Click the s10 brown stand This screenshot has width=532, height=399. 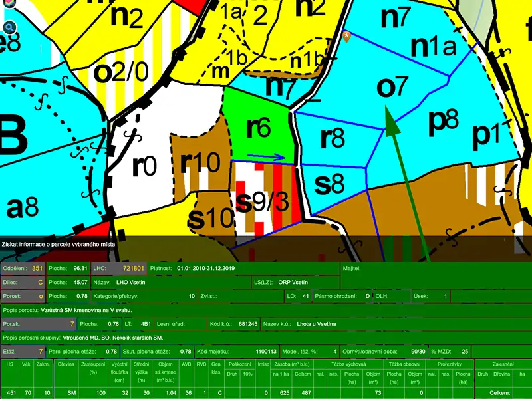click(211, 217)
